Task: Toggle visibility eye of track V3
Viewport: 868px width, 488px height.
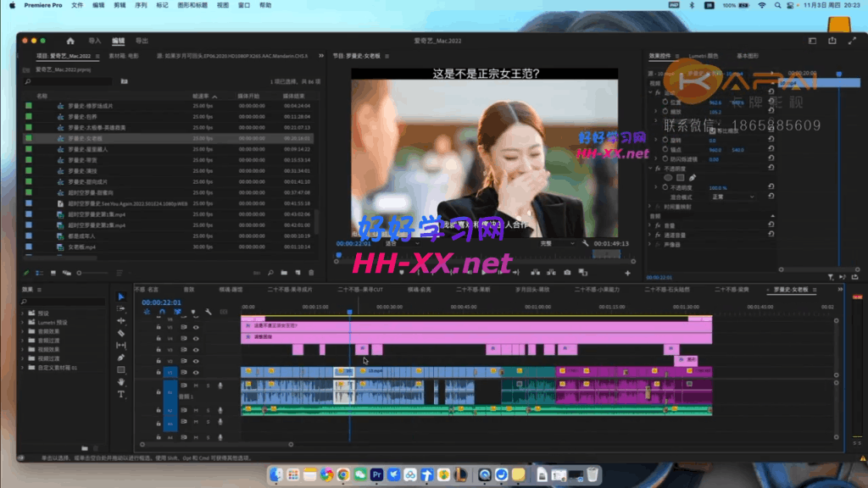Action: (x=196, y=350)
